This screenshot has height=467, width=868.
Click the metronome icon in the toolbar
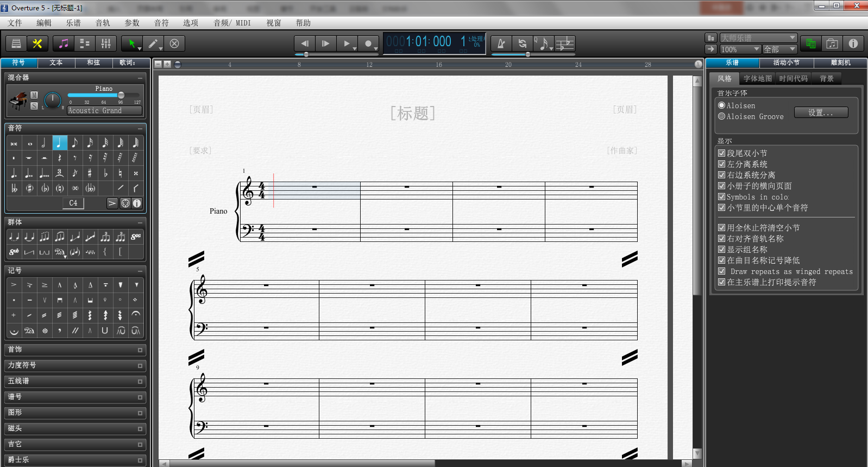pos(501,44)
